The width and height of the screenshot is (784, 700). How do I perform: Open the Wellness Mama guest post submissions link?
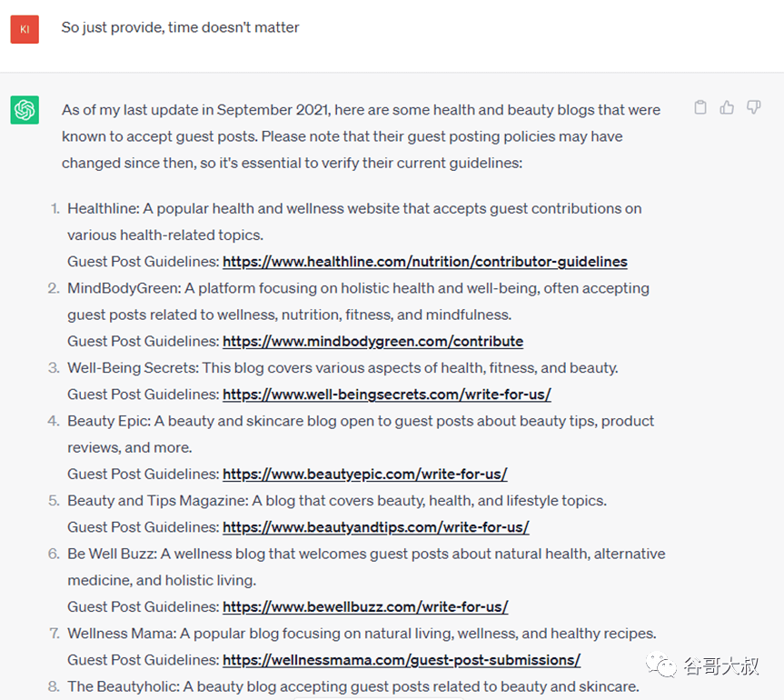pyautogui.click(x=401, y=660)
